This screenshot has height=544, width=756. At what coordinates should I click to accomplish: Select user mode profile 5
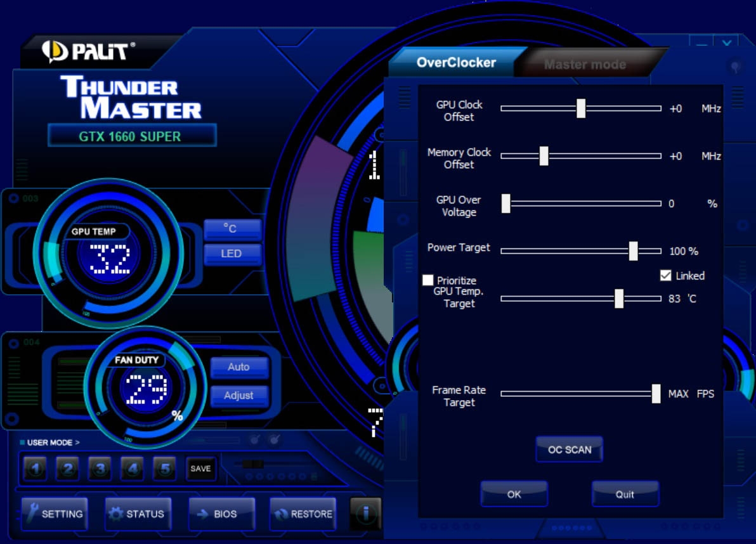coord(165,469)
